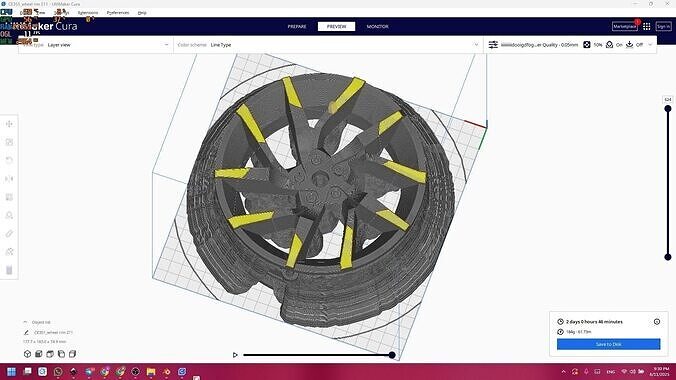This screenshot has height=380, width=676.
Task: Click the network icon in system tray
Action: tap(624, 371)
